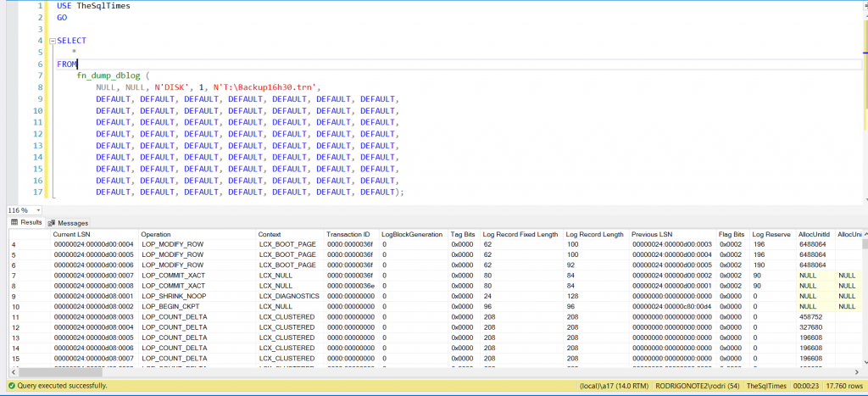
Task: Open the 116 % zoom dropdown
Action: point(38,210)
